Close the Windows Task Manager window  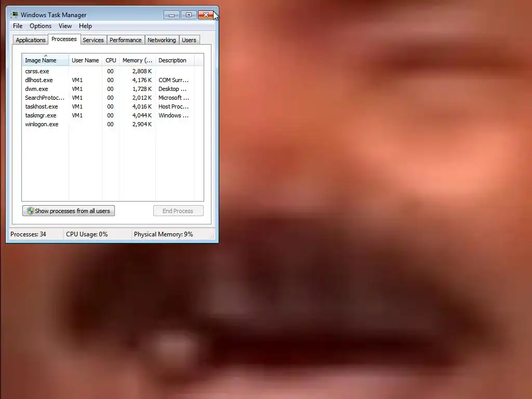pos(206,15)
